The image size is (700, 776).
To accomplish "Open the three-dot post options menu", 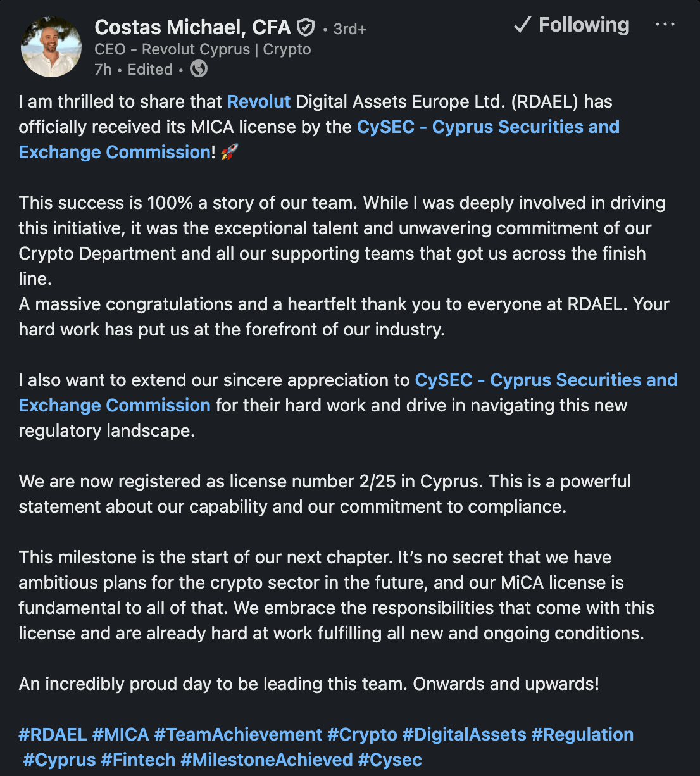I will coord(665,25).
